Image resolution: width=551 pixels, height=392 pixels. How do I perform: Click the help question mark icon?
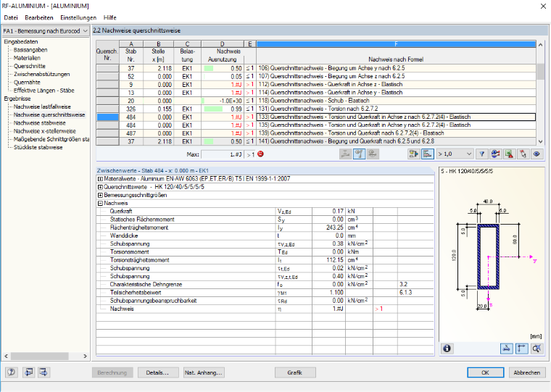12,372
